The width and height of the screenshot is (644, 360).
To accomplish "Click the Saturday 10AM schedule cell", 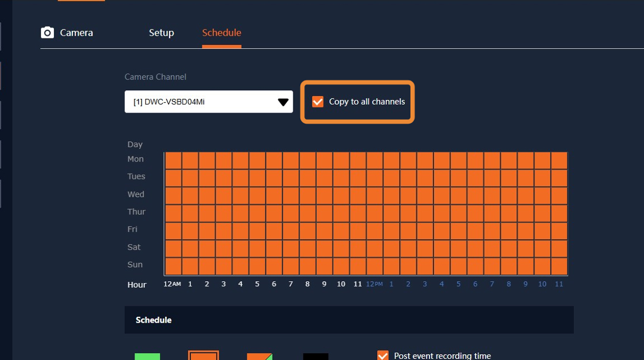I will click(342, 248).
